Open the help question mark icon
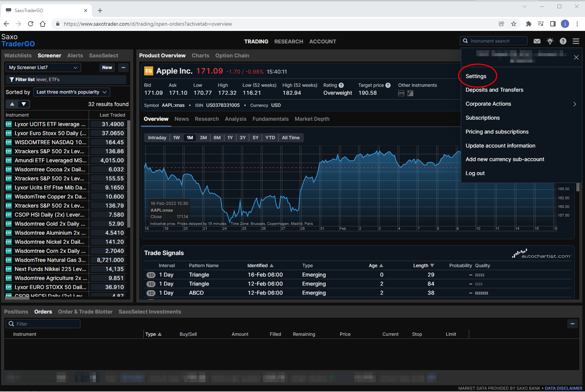 (563, 41)
